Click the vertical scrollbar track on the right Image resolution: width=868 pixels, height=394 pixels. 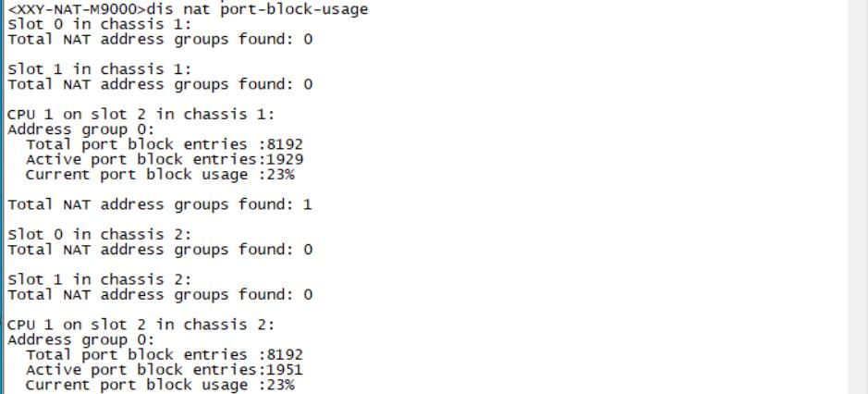pyautogui.click(x=859, y=197)
